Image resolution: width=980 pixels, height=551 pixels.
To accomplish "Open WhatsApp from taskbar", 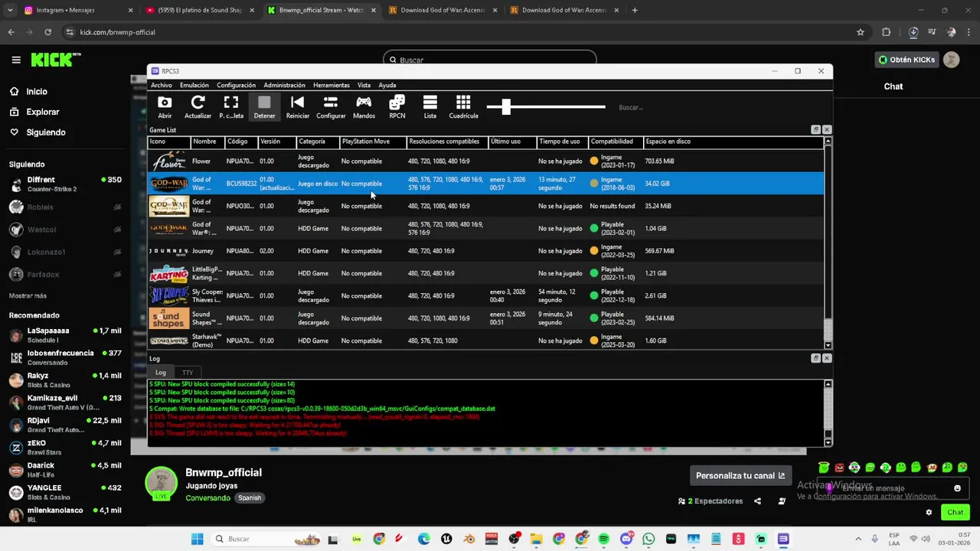I will 649,539.
